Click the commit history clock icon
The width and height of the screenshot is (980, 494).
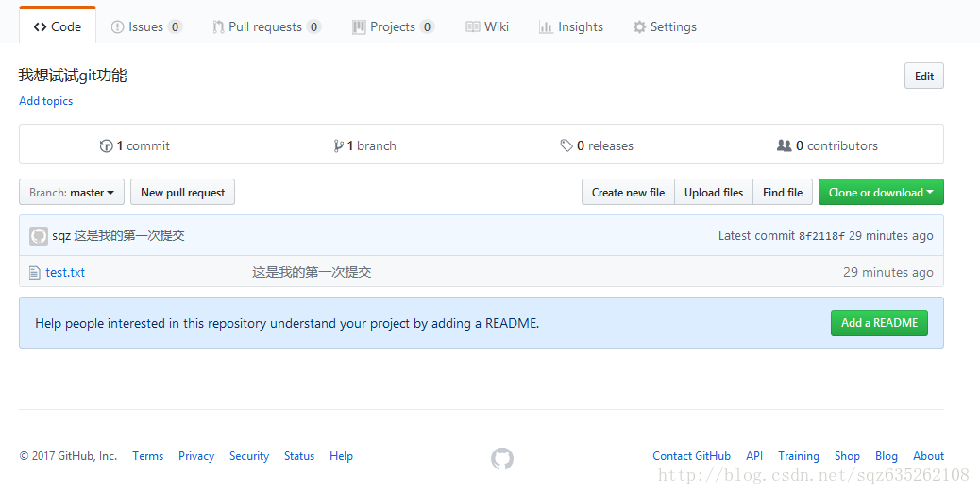(x=106, y=146)
